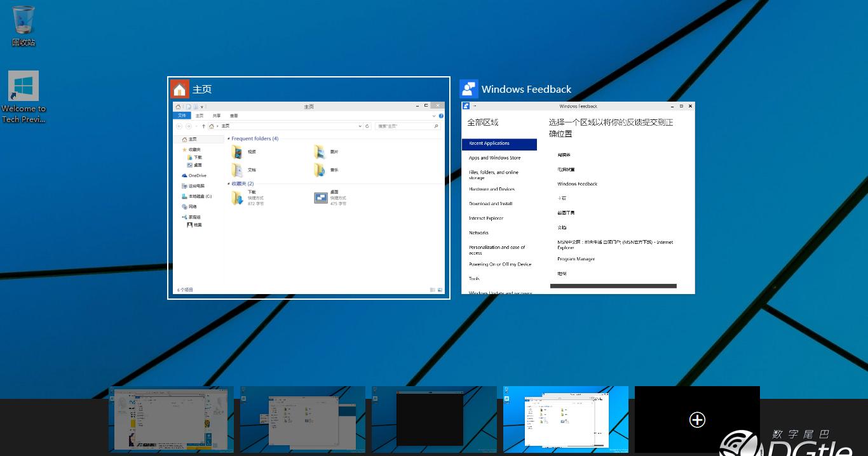868x456 pixels.
Task: Select Download and Install category
Action: (x=491, y=204)
